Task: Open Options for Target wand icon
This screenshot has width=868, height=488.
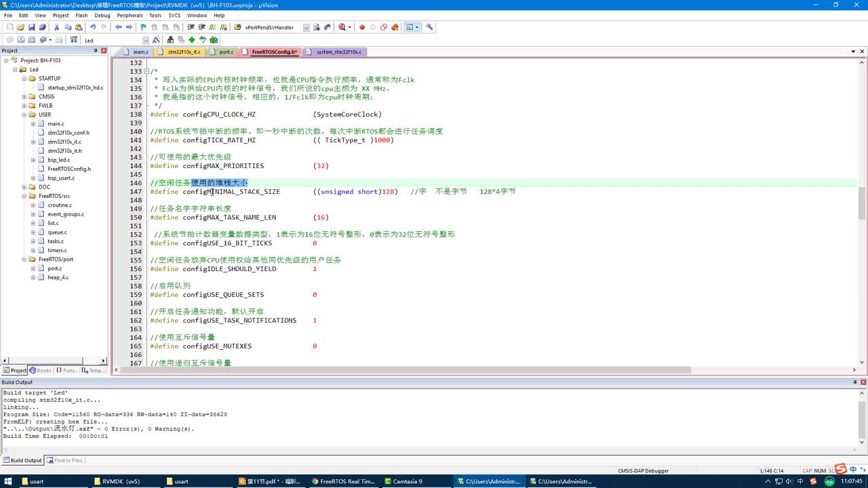Action: tap(156, 40)
